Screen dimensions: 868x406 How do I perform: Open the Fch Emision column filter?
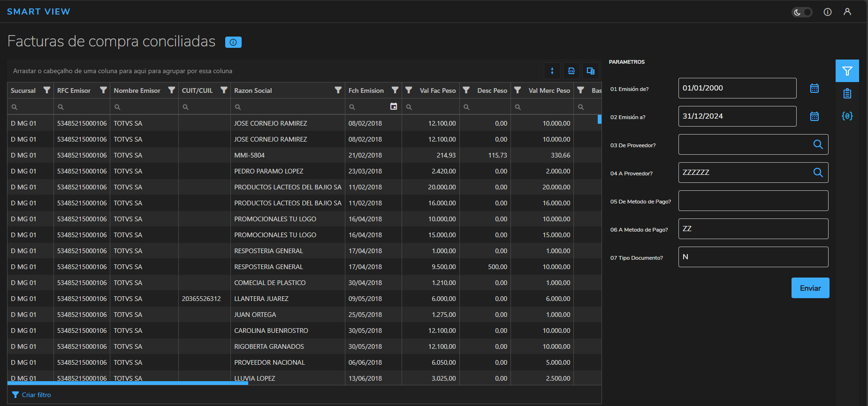(x=395, y=90)
